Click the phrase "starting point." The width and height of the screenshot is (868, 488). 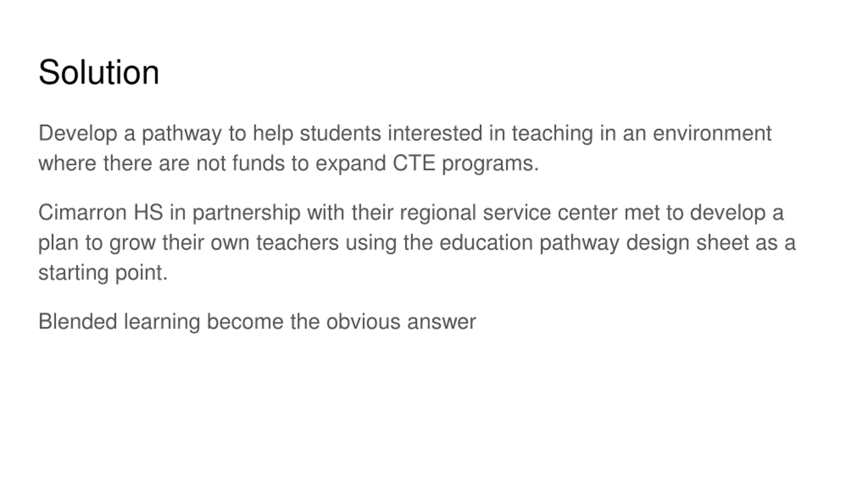(x=103, y=272)
